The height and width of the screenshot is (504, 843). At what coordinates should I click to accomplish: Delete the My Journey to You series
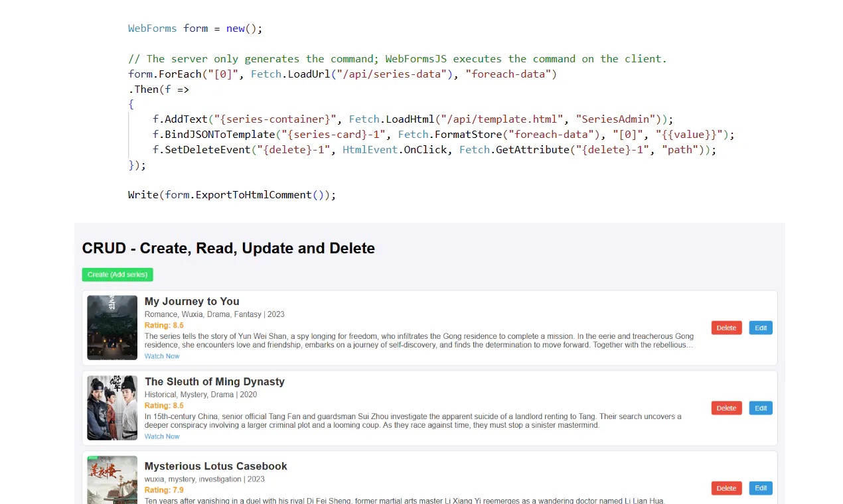click(726, 328)
